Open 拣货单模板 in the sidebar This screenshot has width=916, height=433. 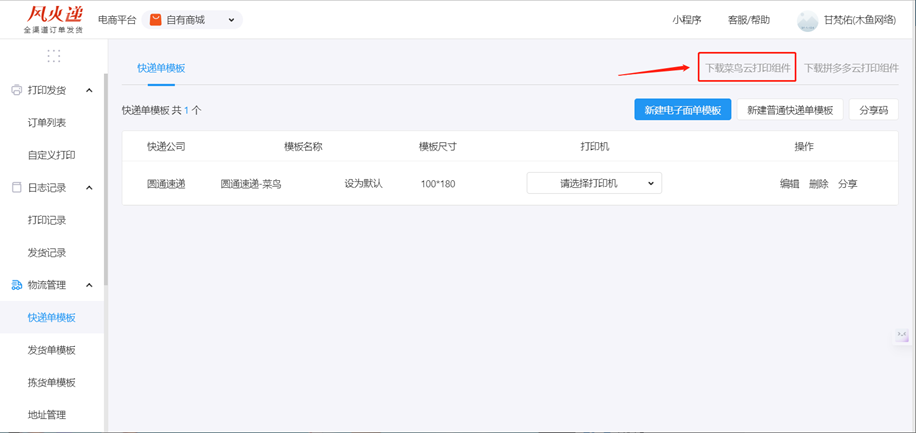(51, 383)
